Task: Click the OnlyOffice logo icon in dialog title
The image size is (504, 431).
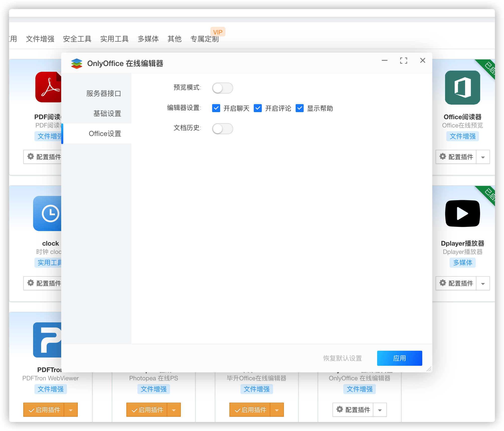Action: pos(77,63)
